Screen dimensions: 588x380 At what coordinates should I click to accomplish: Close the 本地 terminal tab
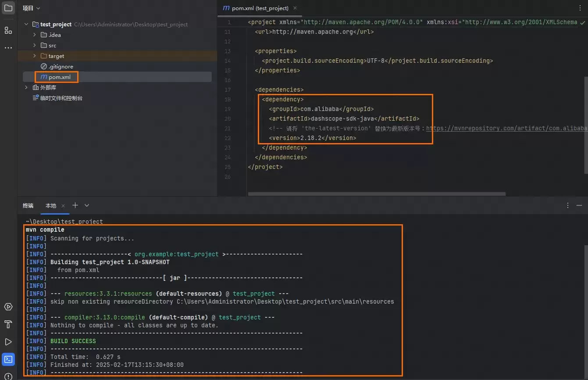[x=63, y=205]
